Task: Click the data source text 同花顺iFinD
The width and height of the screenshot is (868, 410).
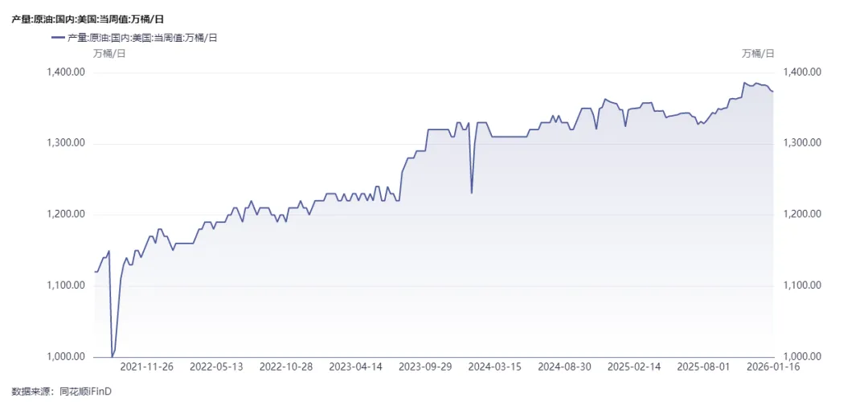Action: point(85,392)
